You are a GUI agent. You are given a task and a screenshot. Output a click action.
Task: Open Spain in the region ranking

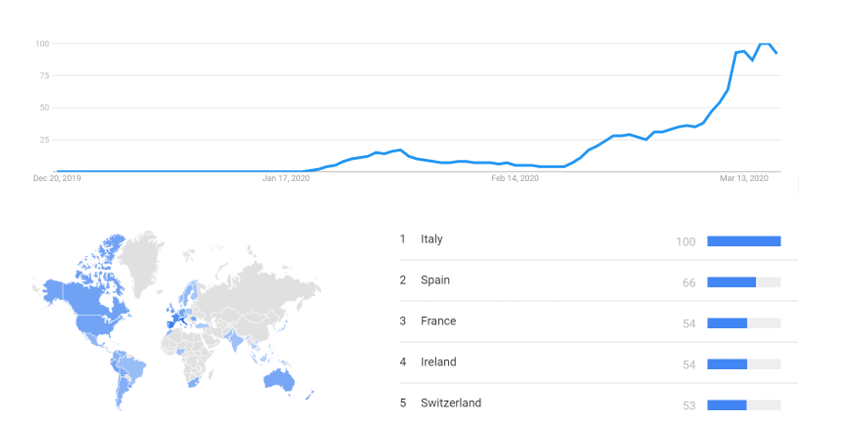point(435,281)
